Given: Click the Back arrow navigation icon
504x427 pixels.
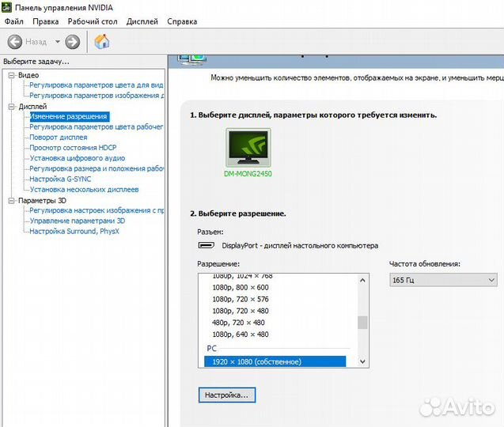Looking at the screenshot, I should click(15, 42).
